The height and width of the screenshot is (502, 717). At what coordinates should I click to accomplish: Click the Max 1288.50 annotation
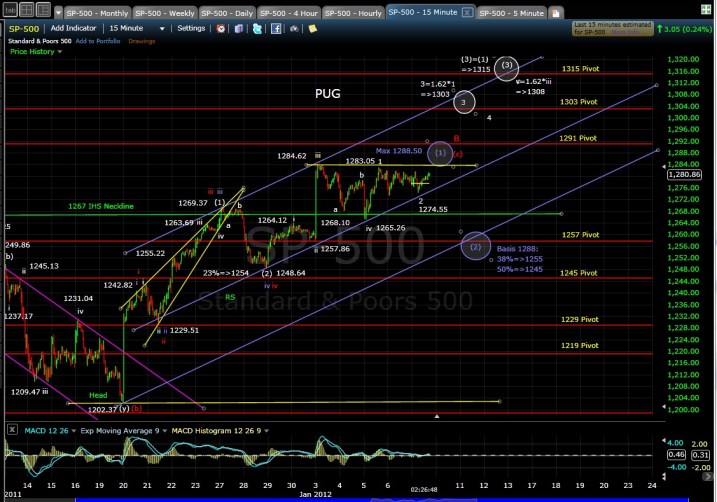tap(399, 151)
